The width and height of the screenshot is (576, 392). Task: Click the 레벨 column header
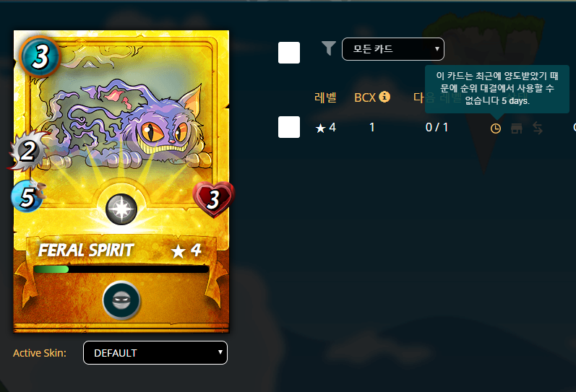coord(325,97)
